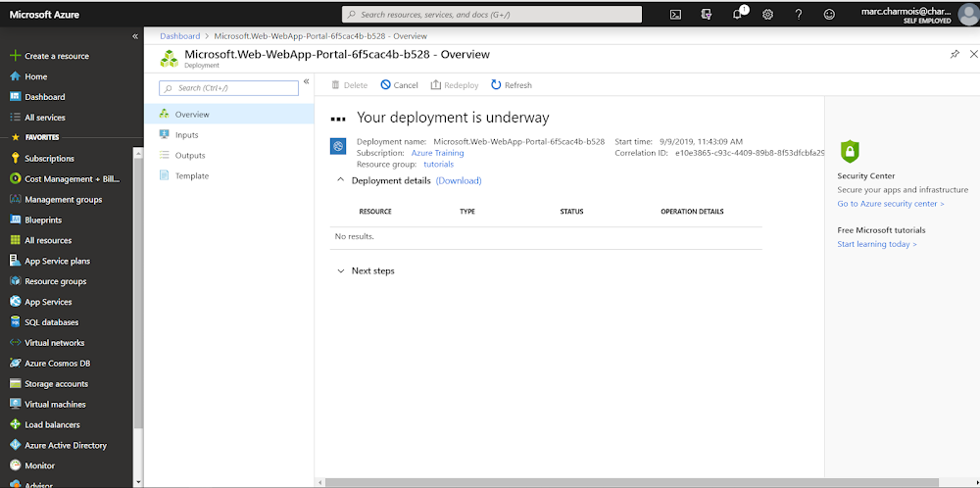Click Create a resource
This screenshot has width=980, height=488.
point(50,56)
